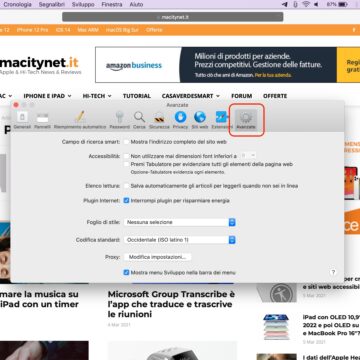Expand CASAVERDESMART site menu
Screen dimensions: 360x360
click(191, 96)
